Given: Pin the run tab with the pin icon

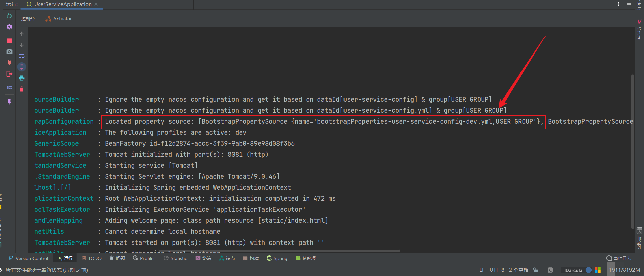Looking at the screenshot, I should coord(9,101).
